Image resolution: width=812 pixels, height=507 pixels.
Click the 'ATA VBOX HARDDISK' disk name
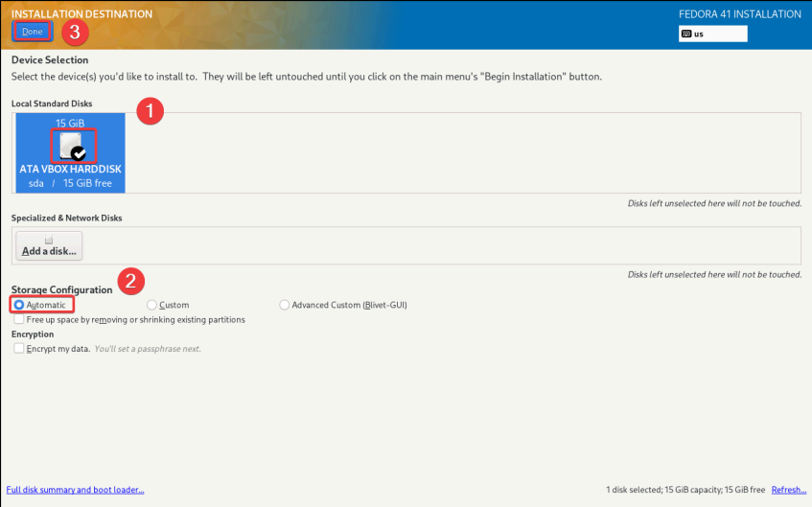tap(70, 170)
